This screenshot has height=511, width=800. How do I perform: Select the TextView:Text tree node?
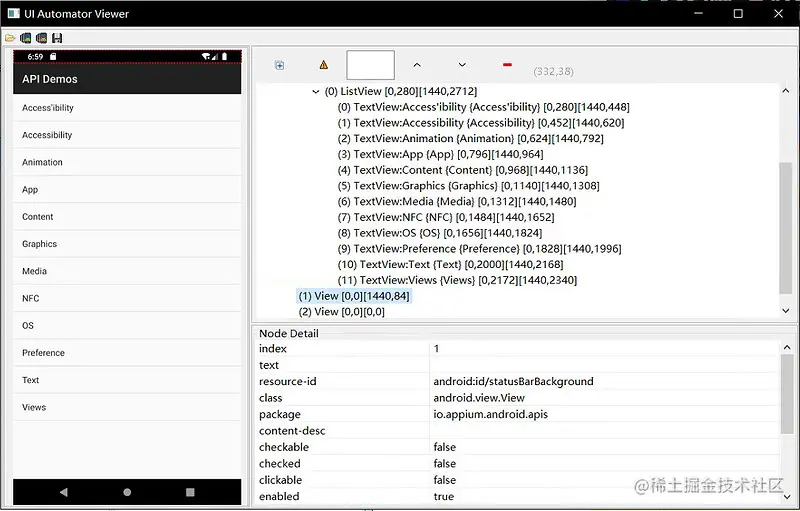[451, 265]
